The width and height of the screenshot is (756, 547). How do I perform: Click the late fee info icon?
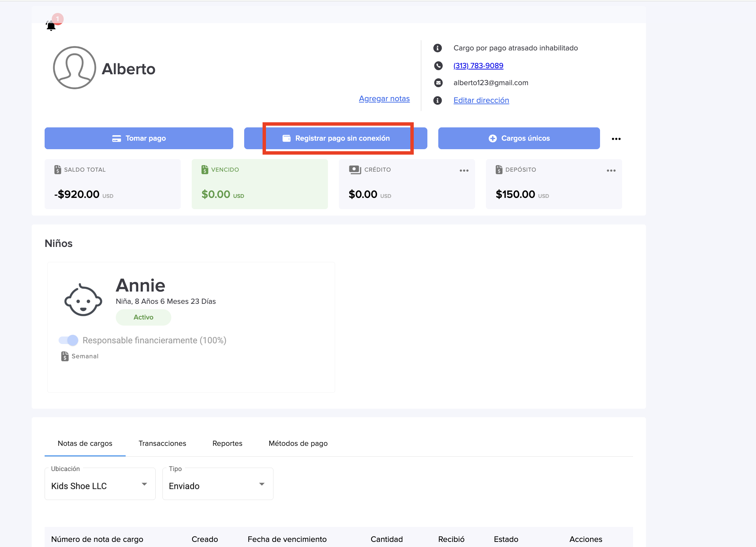click(438, 48)
